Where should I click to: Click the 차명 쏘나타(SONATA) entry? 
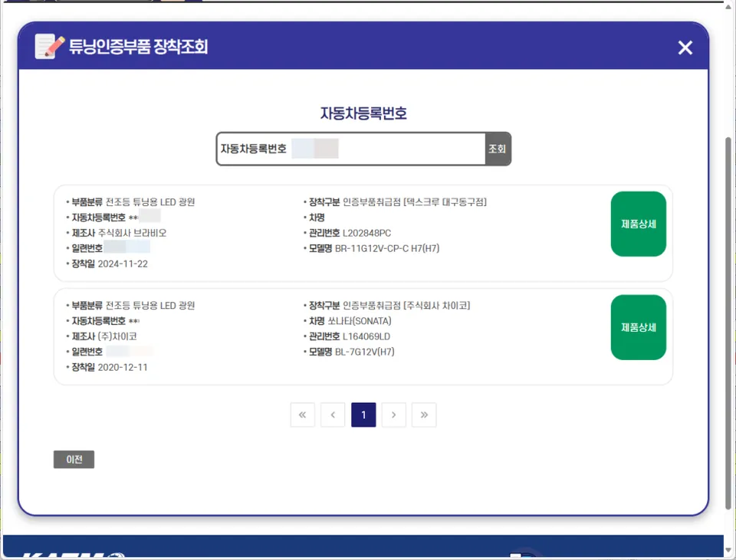coord(350,321)
